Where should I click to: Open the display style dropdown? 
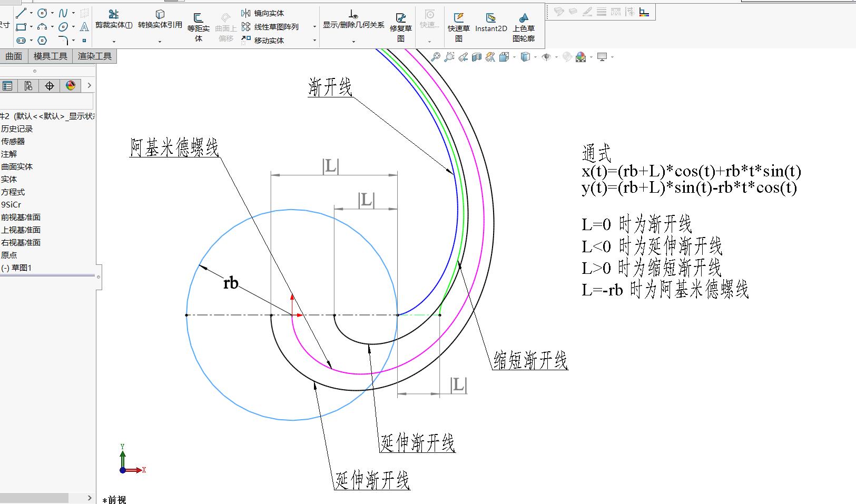[535, 56]
